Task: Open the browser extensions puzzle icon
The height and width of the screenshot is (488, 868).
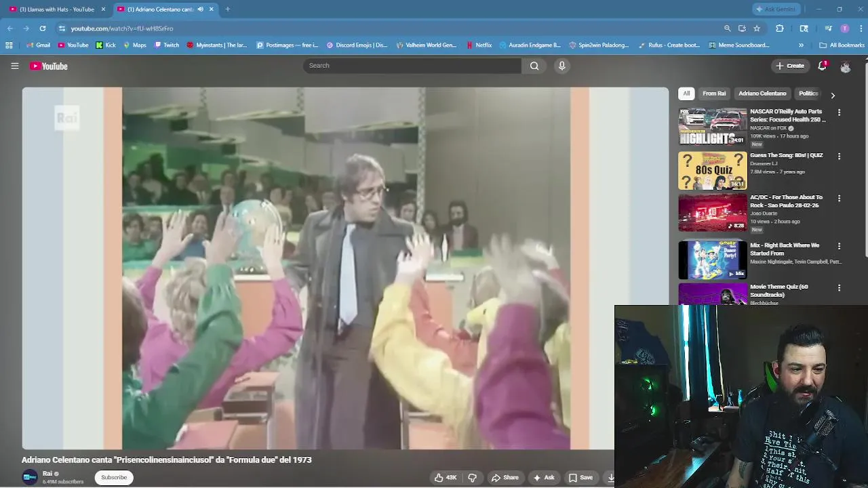Action: tap(780, 28)
